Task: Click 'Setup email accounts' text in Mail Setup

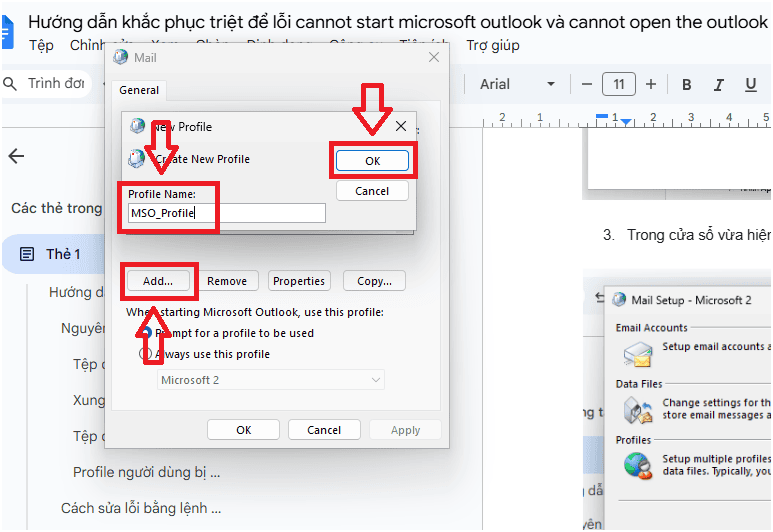Action: pos(716,347)
